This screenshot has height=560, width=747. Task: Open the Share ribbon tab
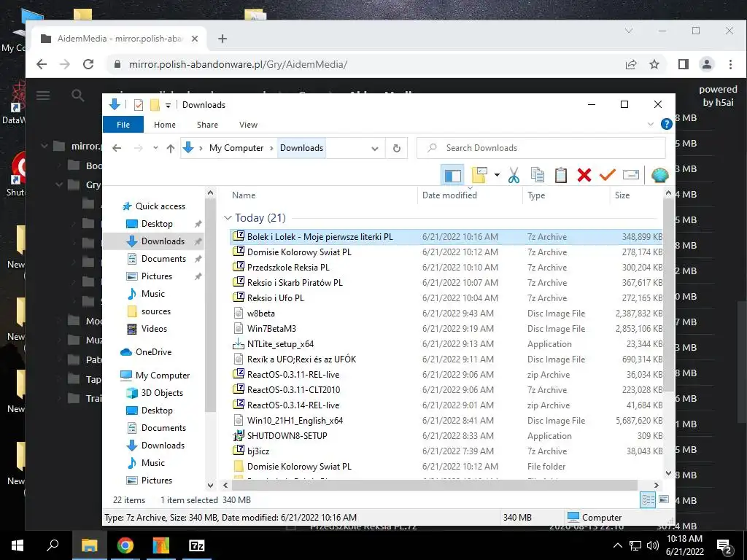pos(207,125)
